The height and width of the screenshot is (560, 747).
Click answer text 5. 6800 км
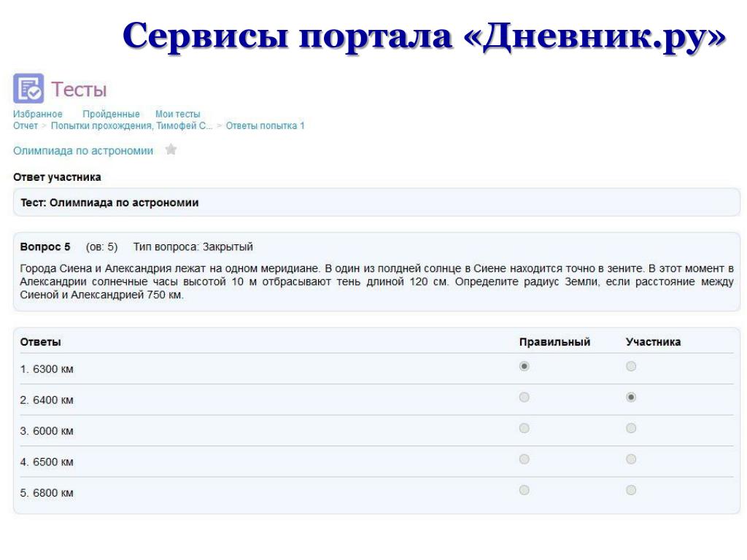coord(47,493)
